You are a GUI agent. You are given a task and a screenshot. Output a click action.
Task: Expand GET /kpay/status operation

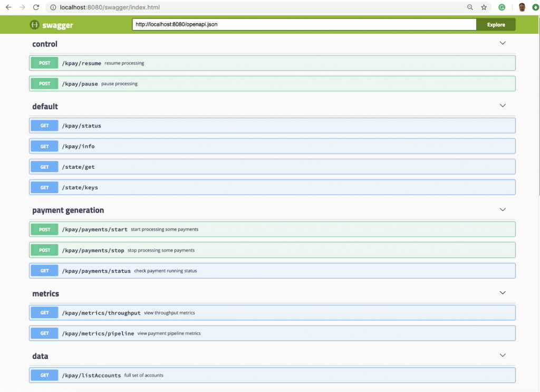[272, 126]
